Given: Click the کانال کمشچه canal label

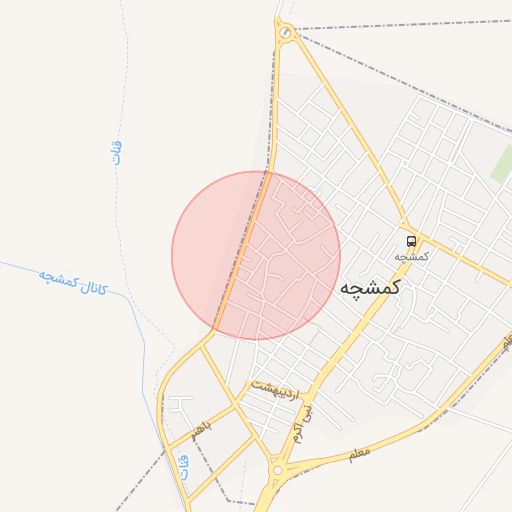Looking at the screenshot, I should click(73, 283).
